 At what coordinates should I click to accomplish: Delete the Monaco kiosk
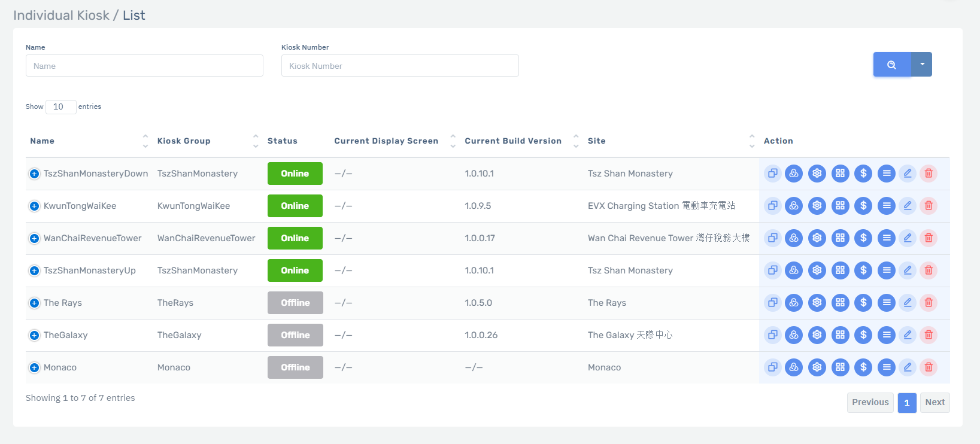(x=929, y=367)
